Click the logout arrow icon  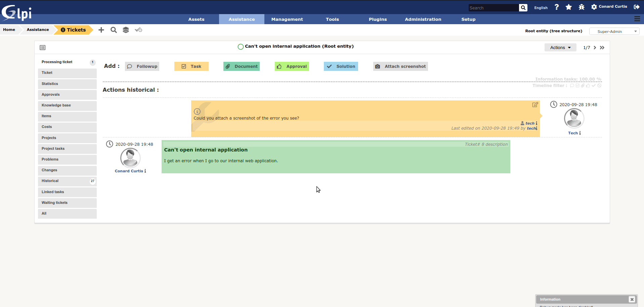636,7
